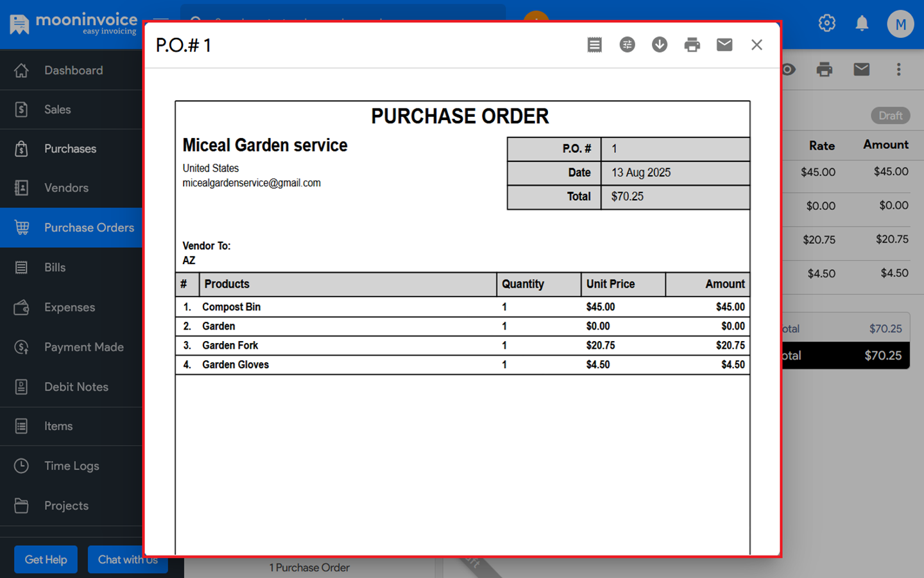Click the notifications bell icon
Screen dimensions: 924x578
coord(862,24)
